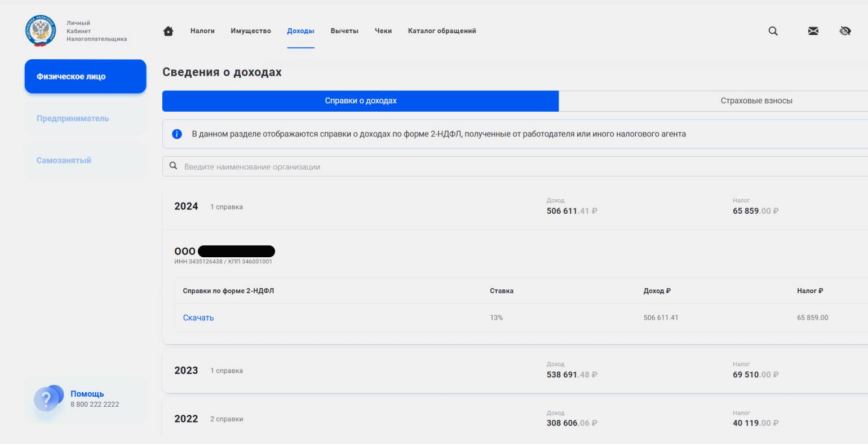Collapse the 2024 income section
The width and height of the screenshot is (868, 444).
pos(186,206)
